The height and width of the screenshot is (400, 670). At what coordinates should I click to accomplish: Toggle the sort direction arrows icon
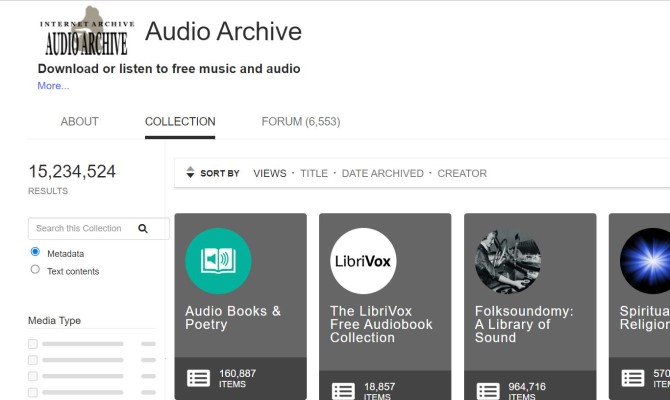pyautogui.click(x=190, y=172)
